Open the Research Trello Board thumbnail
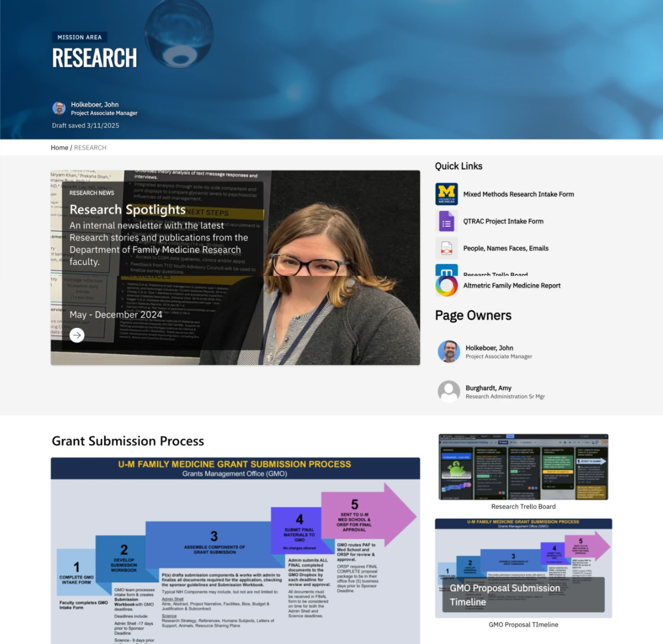 click(x=523, y=467)
